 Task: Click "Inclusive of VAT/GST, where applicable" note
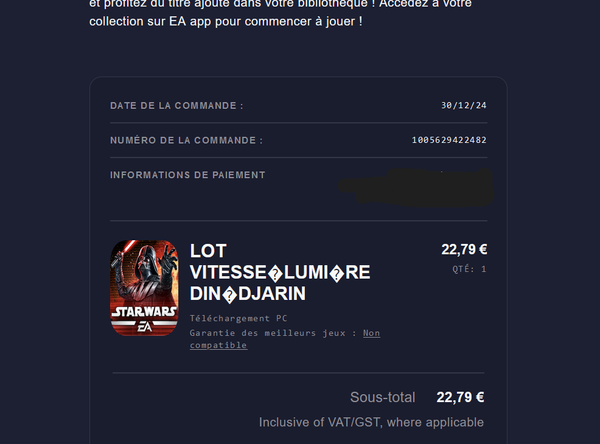(x=371, y=422)
